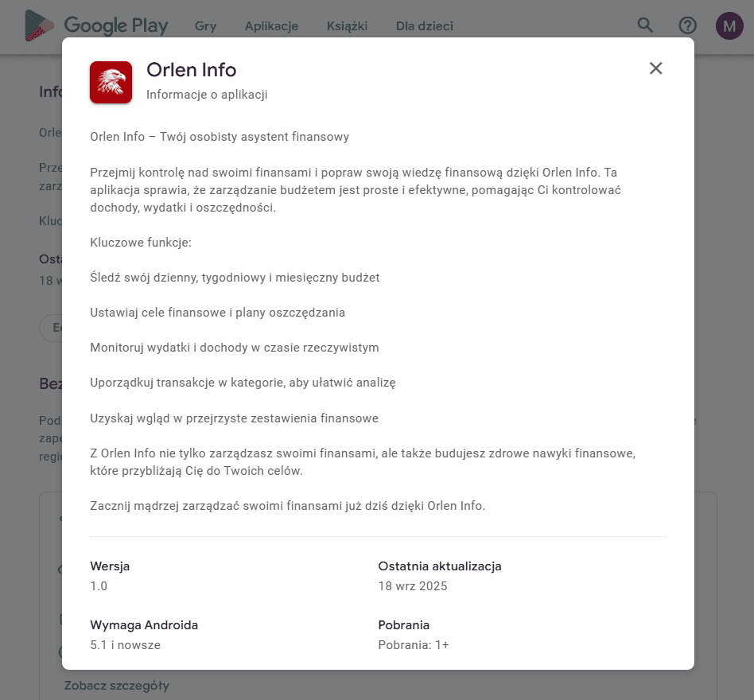Click the Pobrania label
Viewport: 754px width, 700px height.
(403, 625)
